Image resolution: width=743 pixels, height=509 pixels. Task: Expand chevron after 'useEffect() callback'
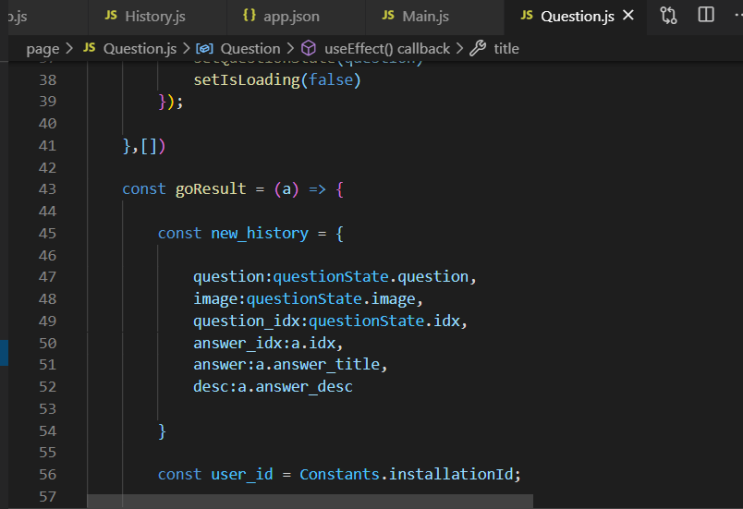pyautogui.click(x=460, y=48)
